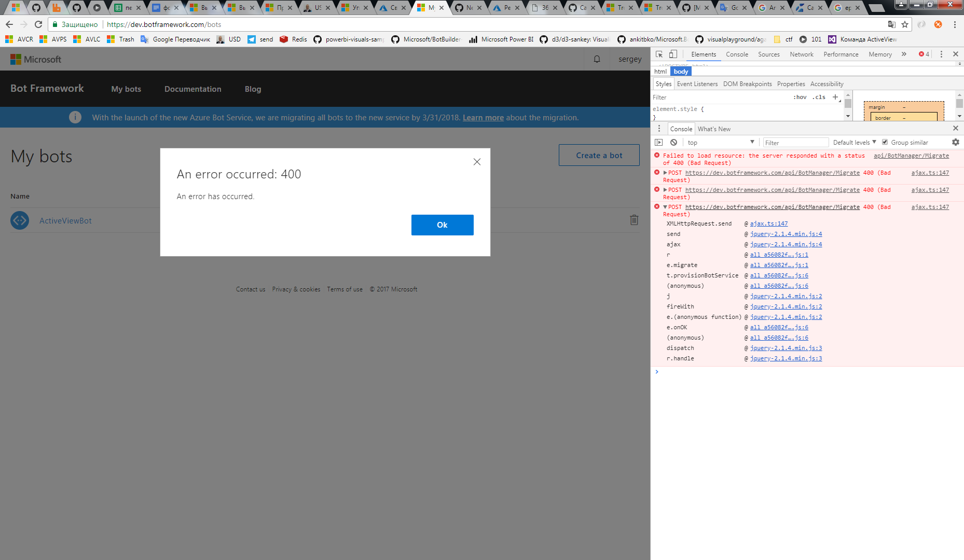The image size is (964, 560).
Task: Toggle the device toolbar in DevTools
Action: [x=673, y=54]
